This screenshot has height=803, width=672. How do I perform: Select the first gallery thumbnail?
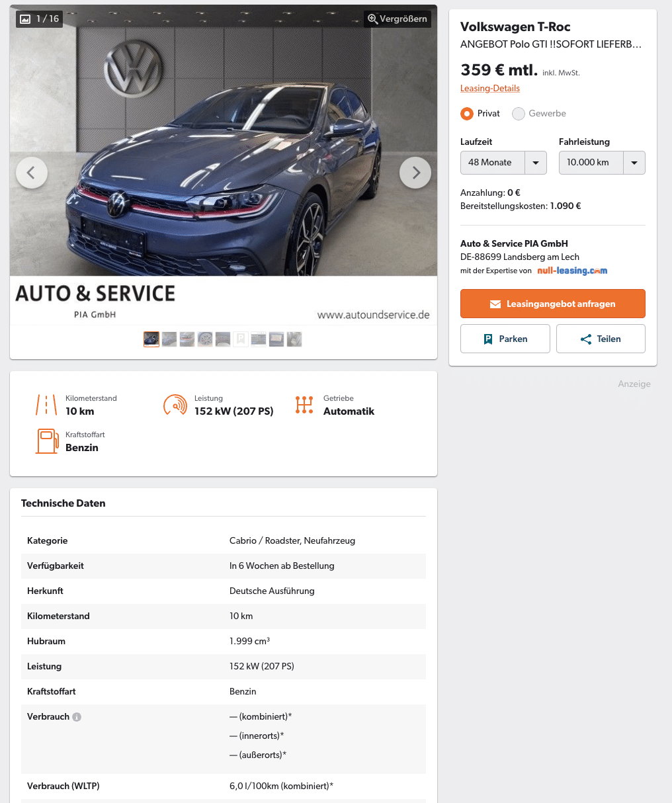151,339
